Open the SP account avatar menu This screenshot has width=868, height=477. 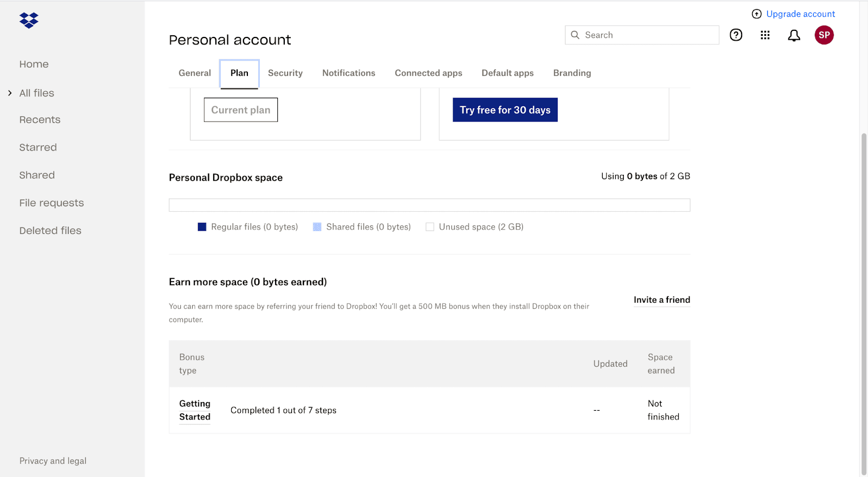[824, 35]
